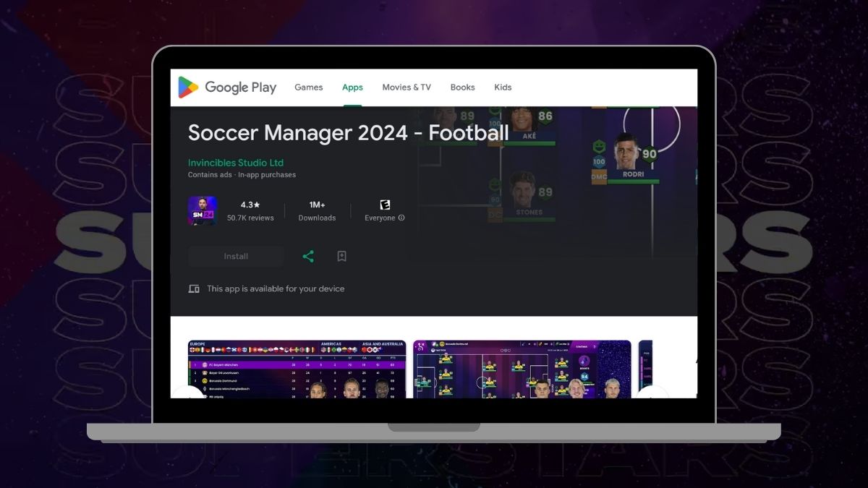Open the Movies & TV tab

pos(407,87)
